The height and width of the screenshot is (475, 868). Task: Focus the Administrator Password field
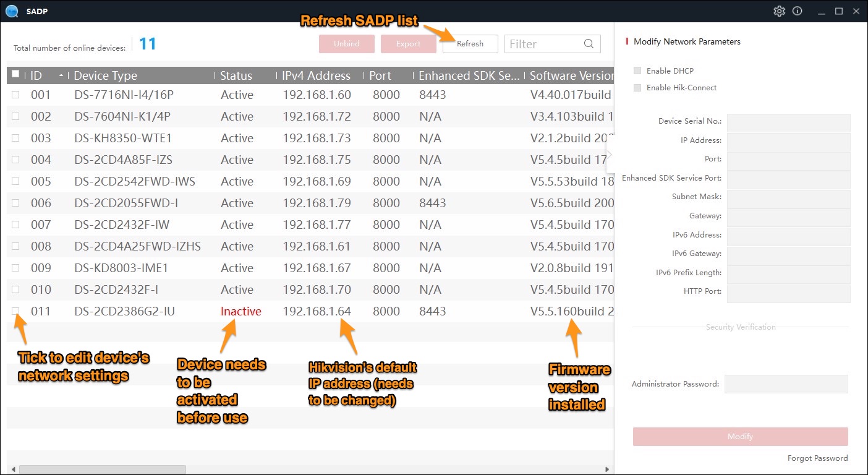coord(786,384)
